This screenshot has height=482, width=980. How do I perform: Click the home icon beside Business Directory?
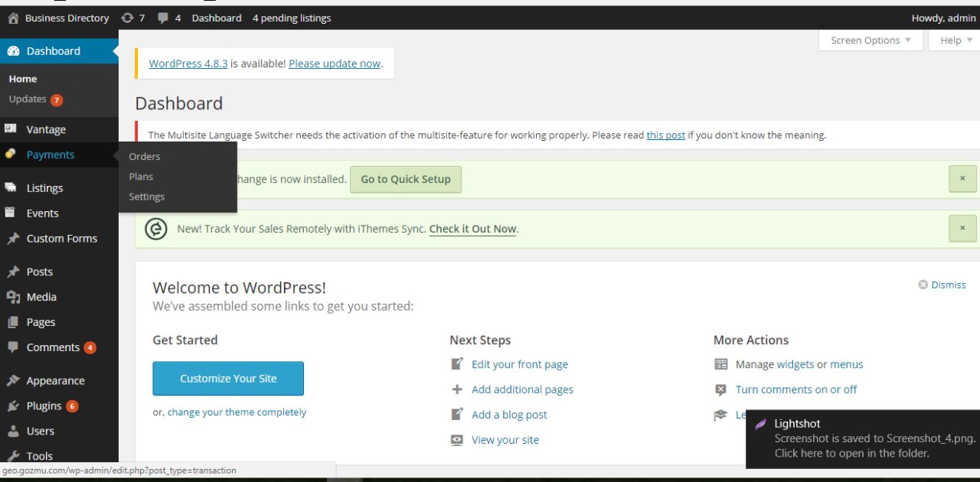[x=13, y=18]
